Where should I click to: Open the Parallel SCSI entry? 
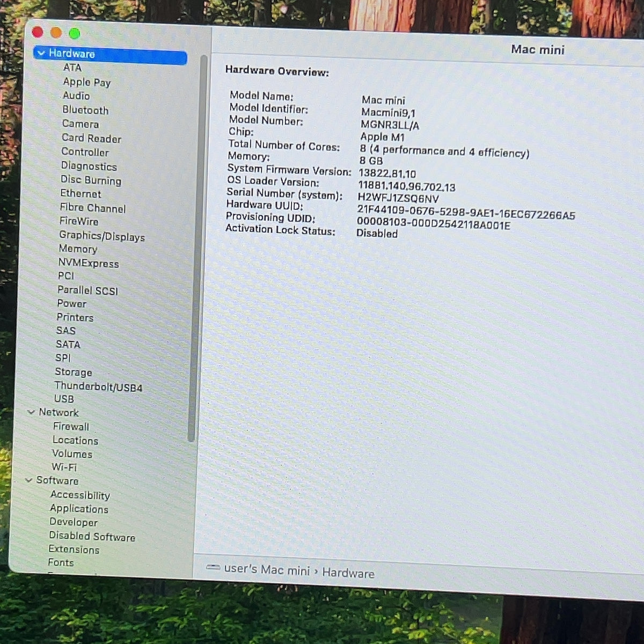(87, 290)
